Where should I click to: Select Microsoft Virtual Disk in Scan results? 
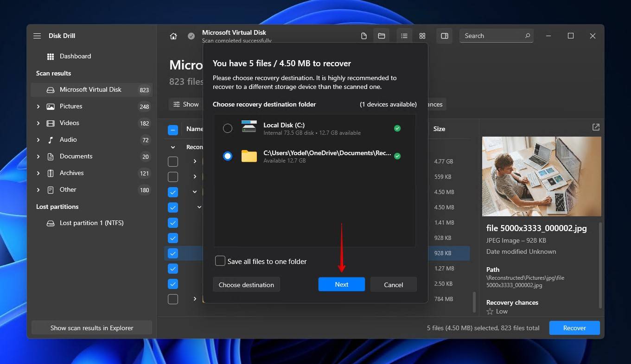(91, 90)
